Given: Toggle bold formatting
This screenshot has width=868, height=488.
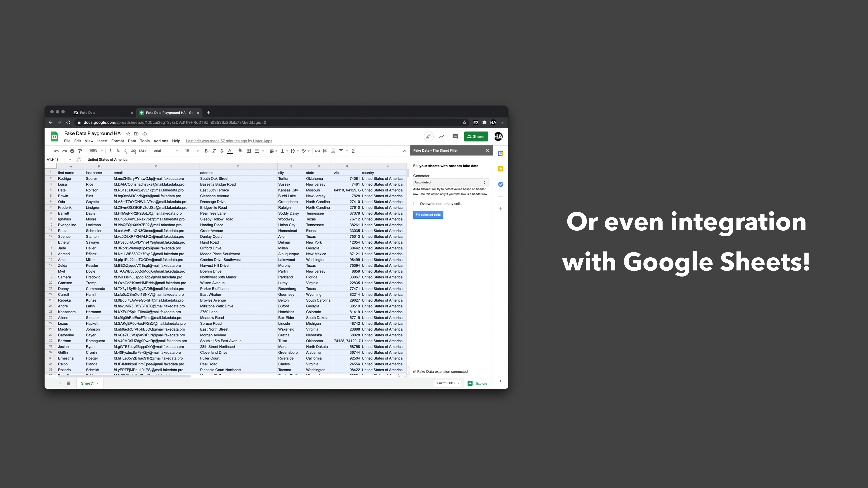Looking at the screenshot, I should [206, 151].
